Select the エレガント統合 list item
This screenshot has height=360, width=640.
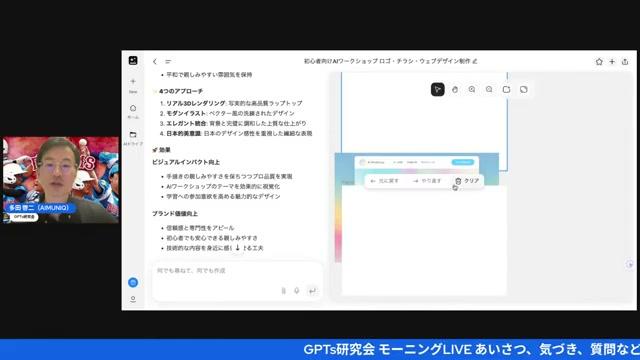pos(236,123)
